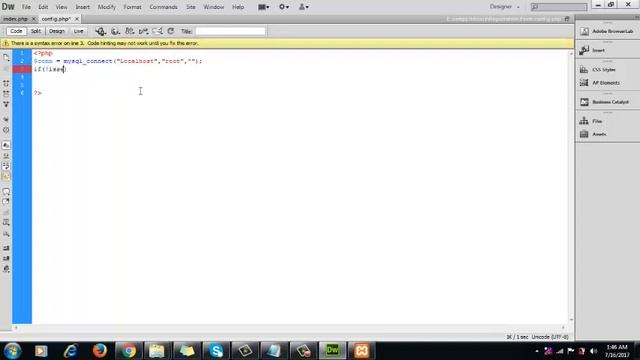This screenshot has width=640, height=360.
Task: Switch to Code view
Action: (16, 31)
